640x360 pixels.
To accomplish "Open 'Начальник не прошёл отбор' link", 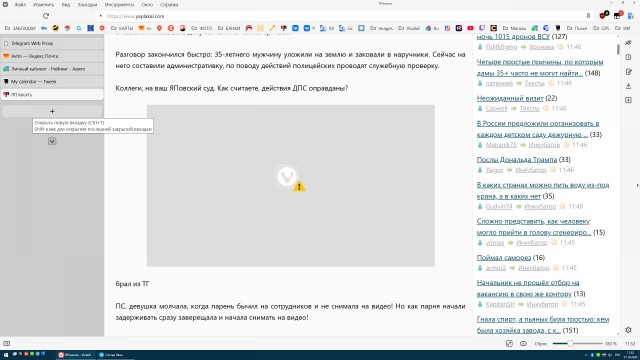I will (x=528, y=288).
